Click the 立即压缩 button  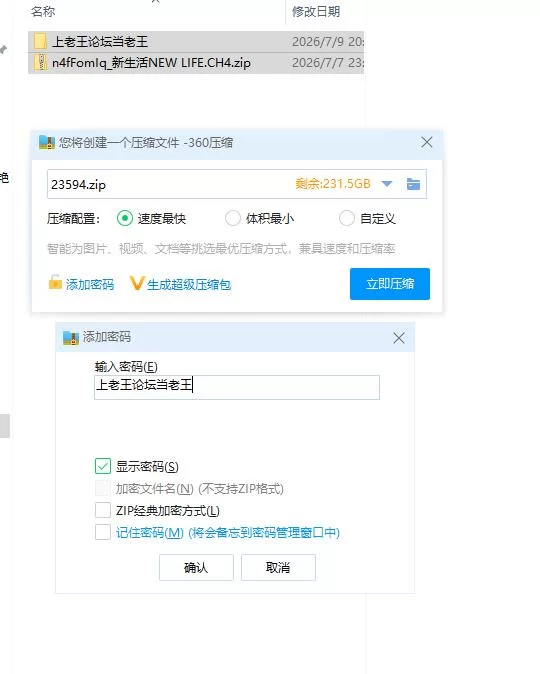(x=390, y=284)
